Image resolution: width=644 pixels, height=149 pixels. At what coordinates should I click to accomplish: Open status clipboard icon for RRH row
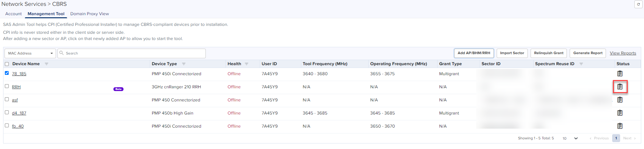tap(620, 87)
